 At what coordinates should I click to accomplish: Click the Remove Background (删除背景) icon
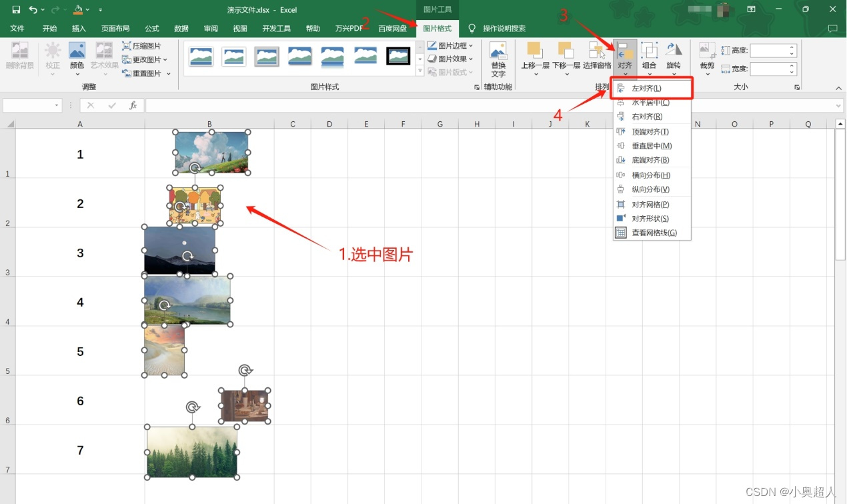(20, 51)
